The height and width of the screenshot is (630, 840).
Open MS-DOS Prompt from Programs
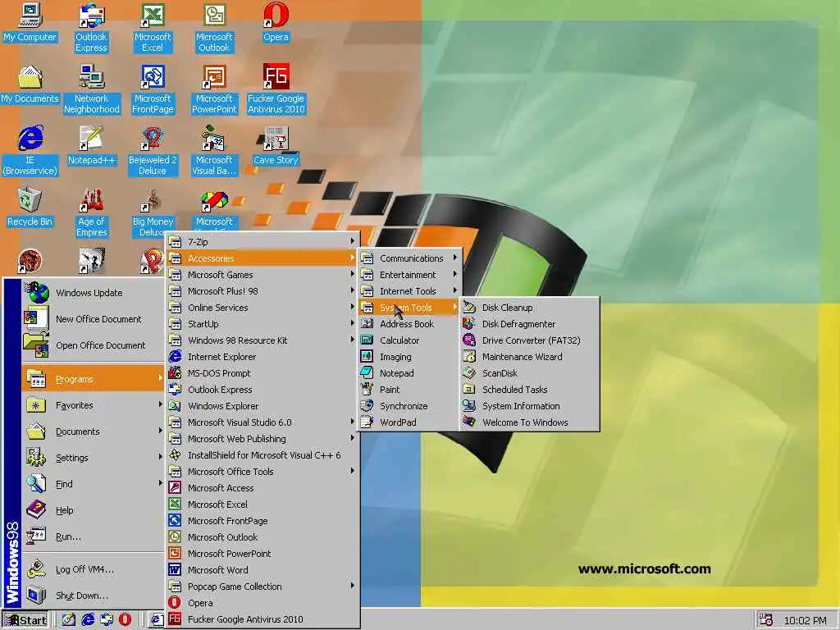point(262,373)
